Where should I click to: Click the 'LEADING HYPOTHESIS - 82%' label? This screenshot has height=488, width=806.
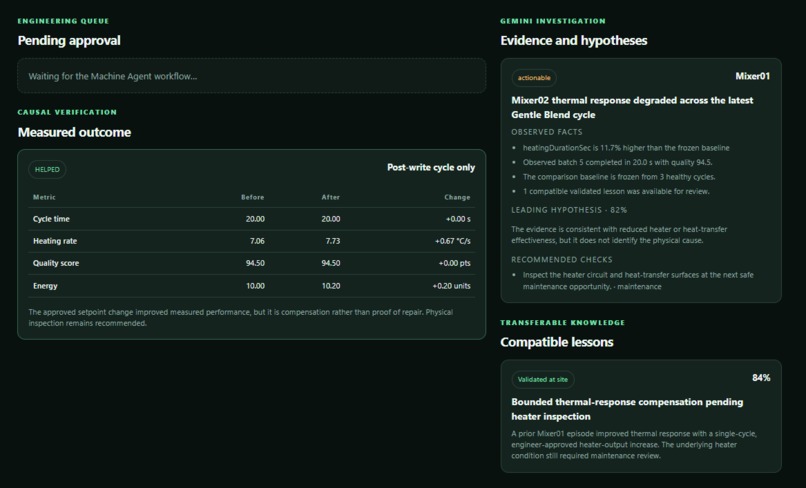(x=569, y=210)
